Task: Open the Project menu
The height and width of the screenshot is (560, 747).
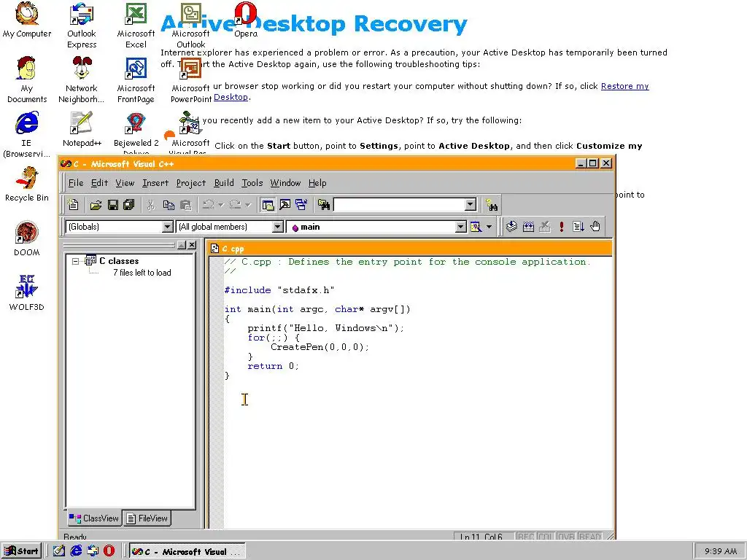Action: pos(191,183)
